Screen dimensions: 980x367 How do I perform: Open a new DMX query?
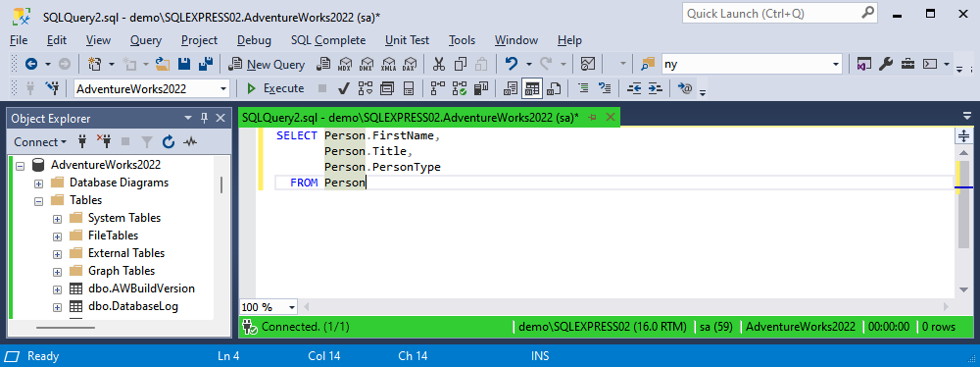367,64
